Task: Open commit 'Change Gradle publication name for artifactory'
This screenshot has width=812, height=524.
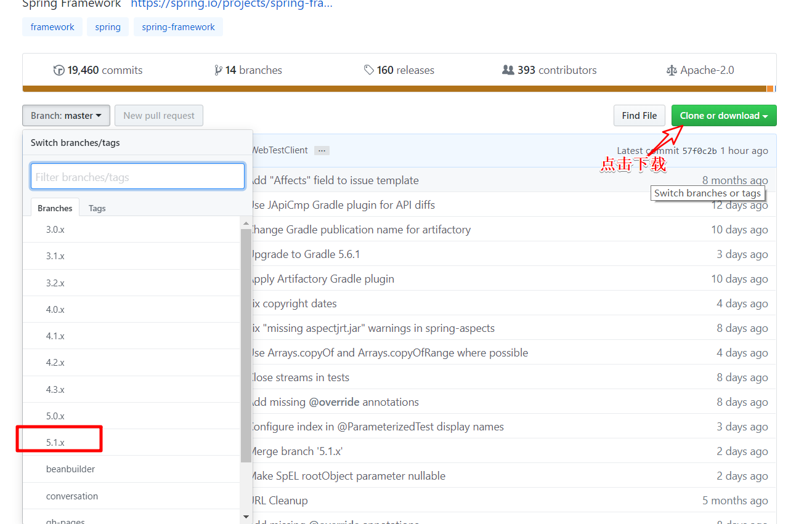Action: pos(360,230)
